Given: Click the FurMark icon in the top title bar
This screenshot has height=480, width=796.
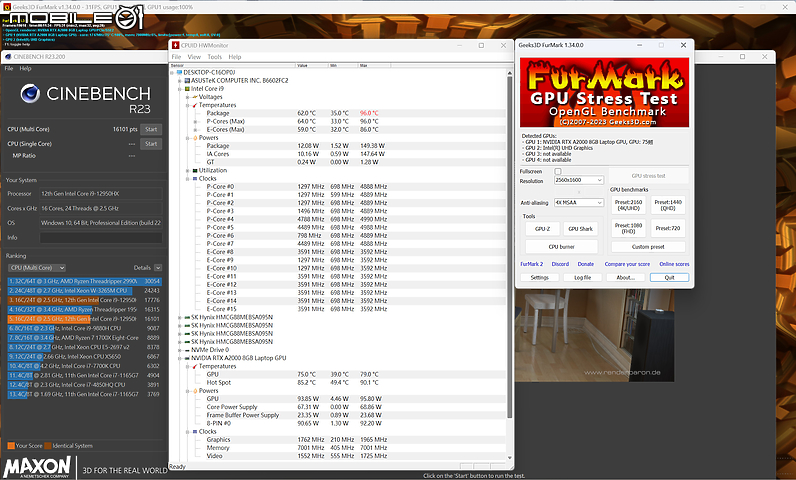Looking at the screenshot, I should click(x=7, y=7).
